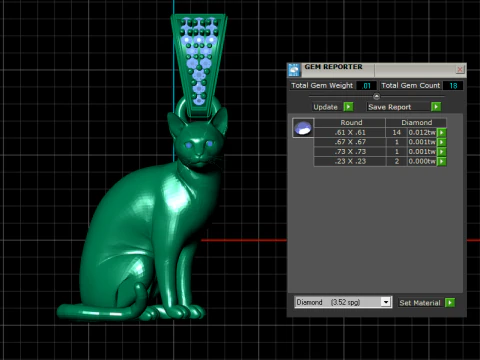The image size is (480, 360).
Task: Click the Total Gem Weight label
Action: (322, 86)
